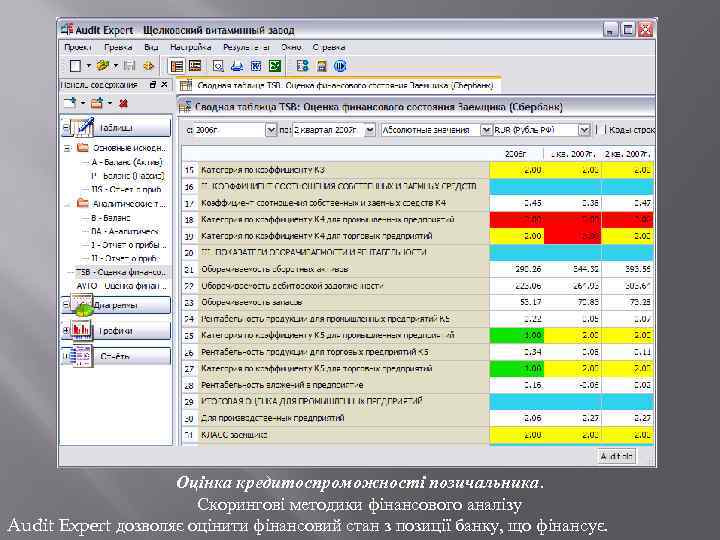Viewport: 720px width, 540px height.
Task: Select 'B - Баланс' tree item
Action: 111,218
